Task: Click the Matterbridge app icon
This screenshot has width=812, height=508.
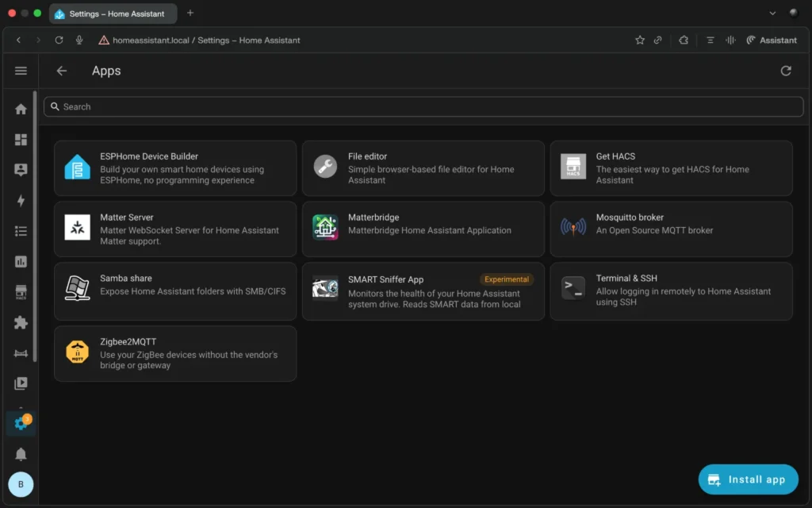Action: pos(325,227)
